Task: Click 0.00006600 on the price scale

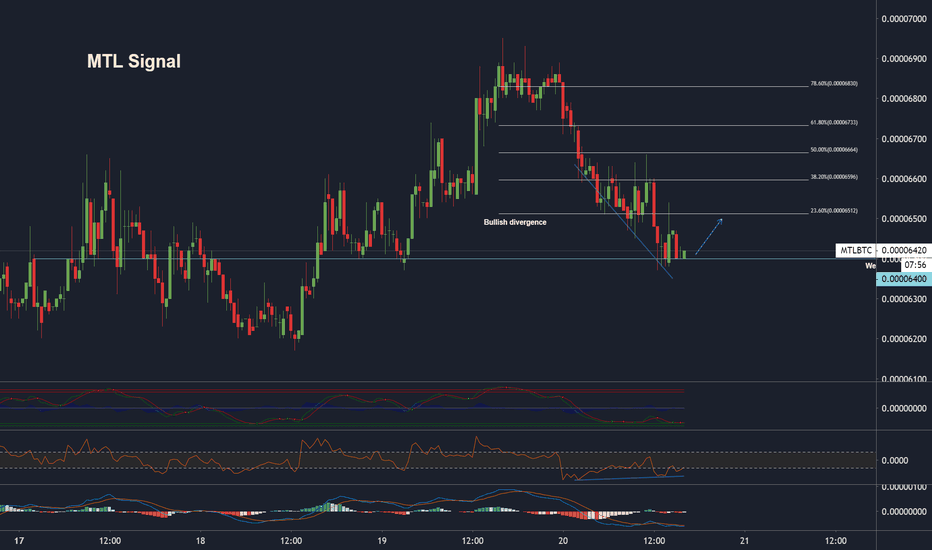Action: [x=903, y=179]
